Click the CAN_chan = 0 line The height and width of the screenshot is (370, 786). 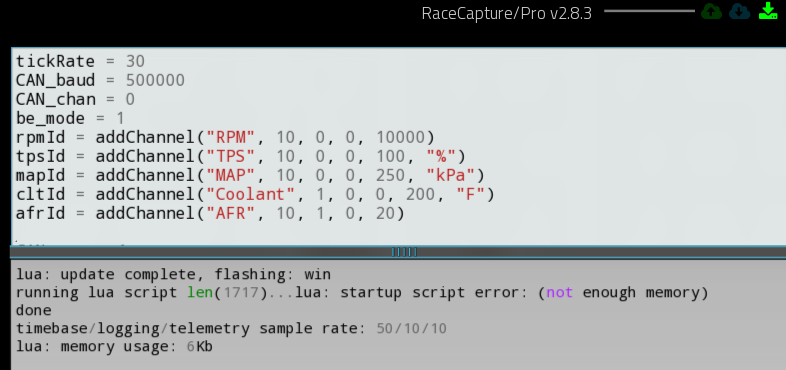[75, 99]
